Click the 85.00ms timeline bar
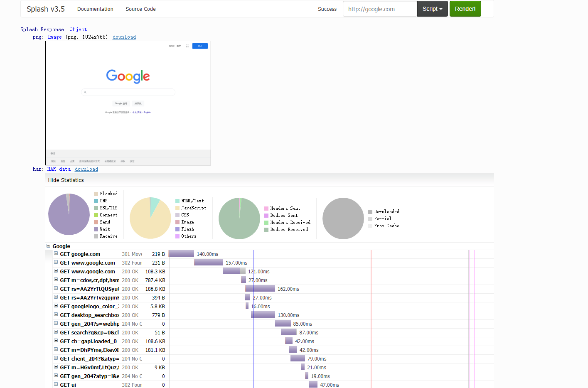The width and height of the screenshot is (588, 388). [283, 323]
